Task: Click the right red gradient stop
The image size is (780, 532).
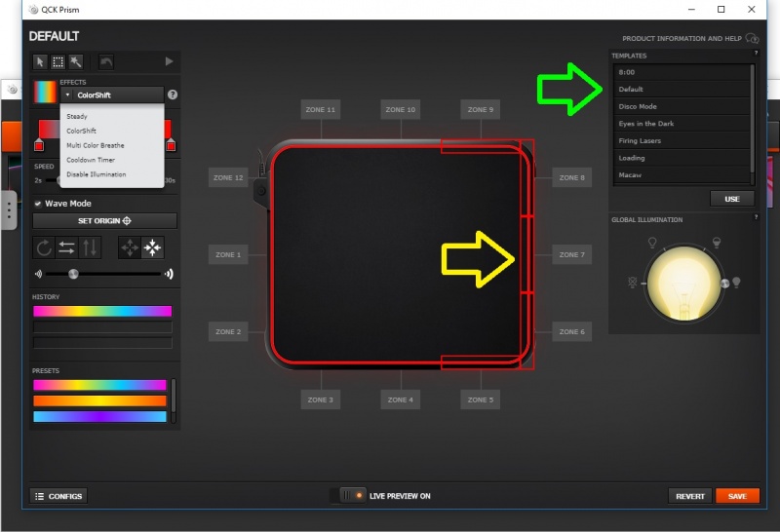Action: click(171, 145)
